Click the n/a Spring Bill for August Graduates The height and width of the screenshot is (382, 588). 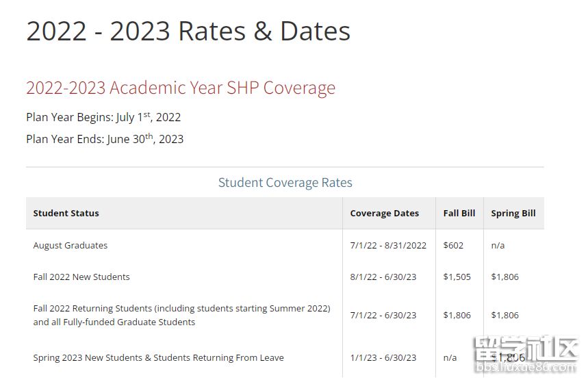(498, 246)
